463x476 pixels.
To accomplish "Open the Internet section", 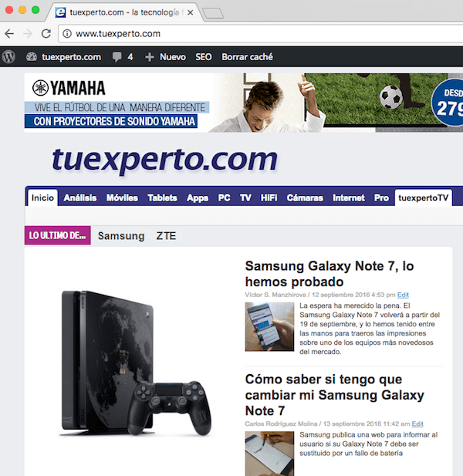I will (x=349, y=198).
